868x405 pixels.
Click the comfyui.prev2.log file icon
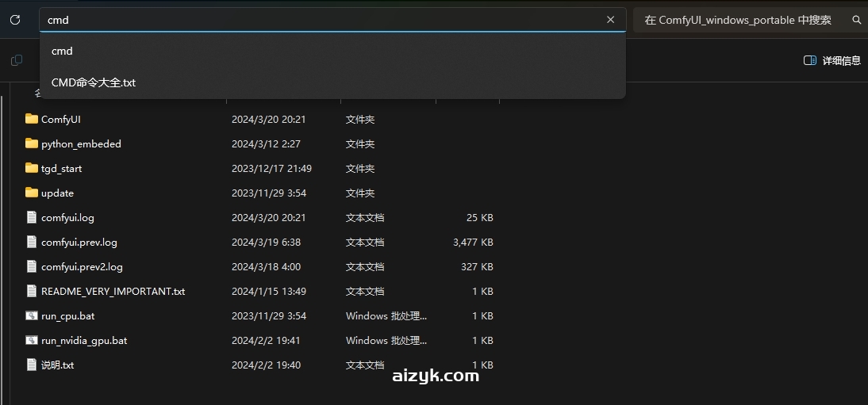pyautogui.click(x=32, y=266)
